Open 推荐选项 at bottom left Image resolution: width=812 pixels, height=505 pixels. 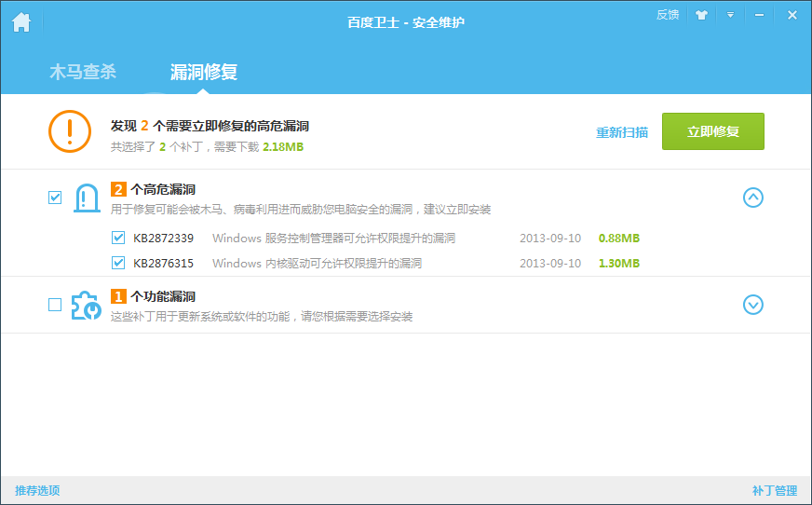[x=37, y=490]
